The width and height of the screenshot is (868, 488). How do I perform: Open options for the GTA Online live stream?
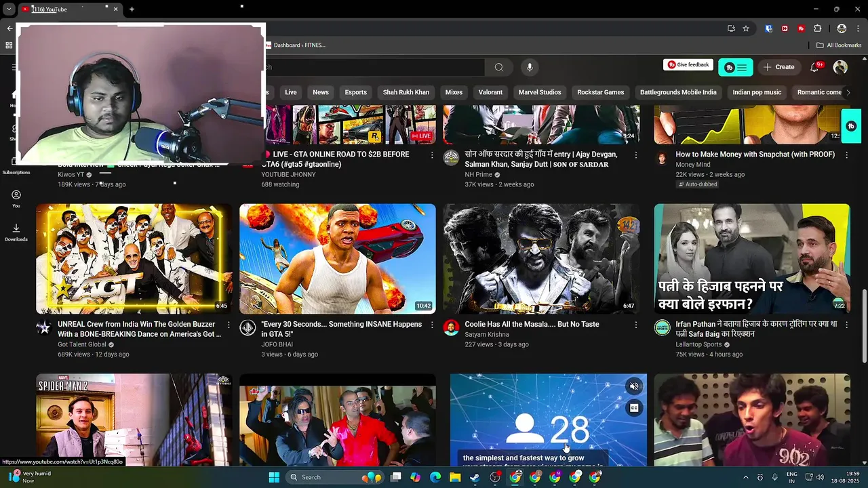tap(432, 155)
